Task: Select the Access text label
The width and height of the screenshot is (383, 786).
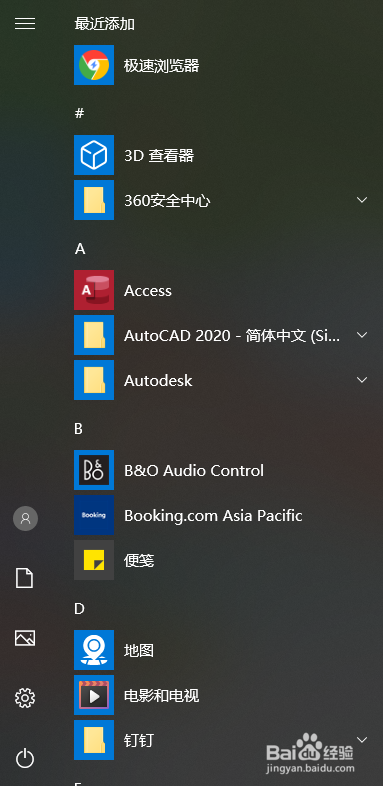Action: coord(148,291)
